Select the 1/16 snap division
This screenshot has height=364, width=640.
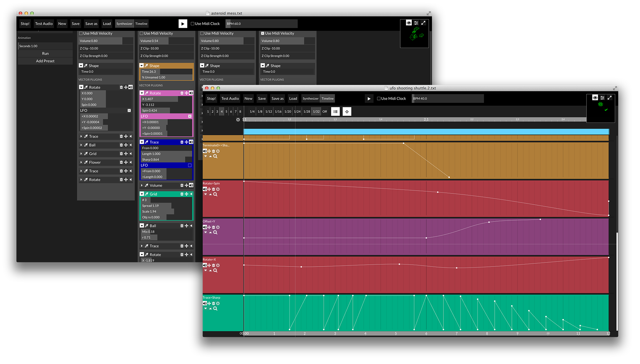[278, 112]
